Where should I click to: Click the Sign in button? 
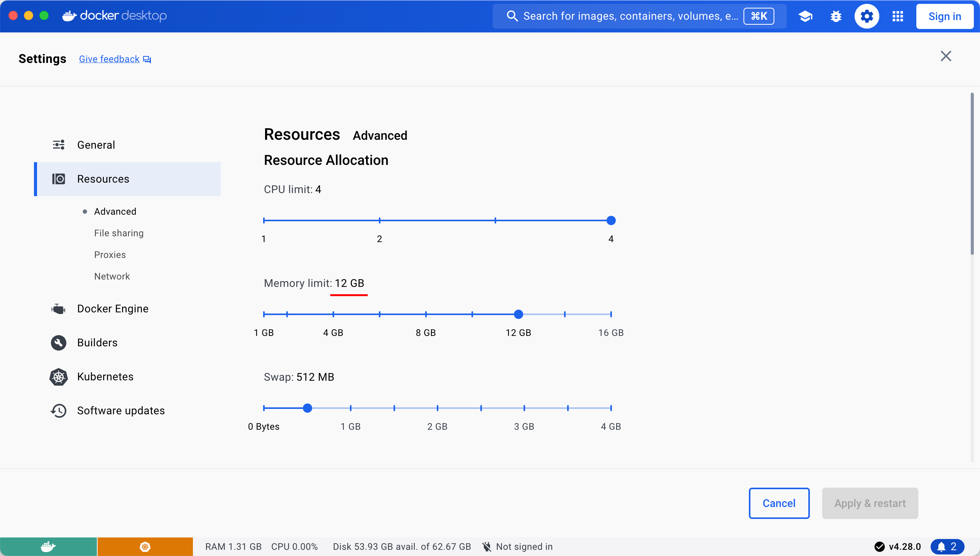pos(944,16)
